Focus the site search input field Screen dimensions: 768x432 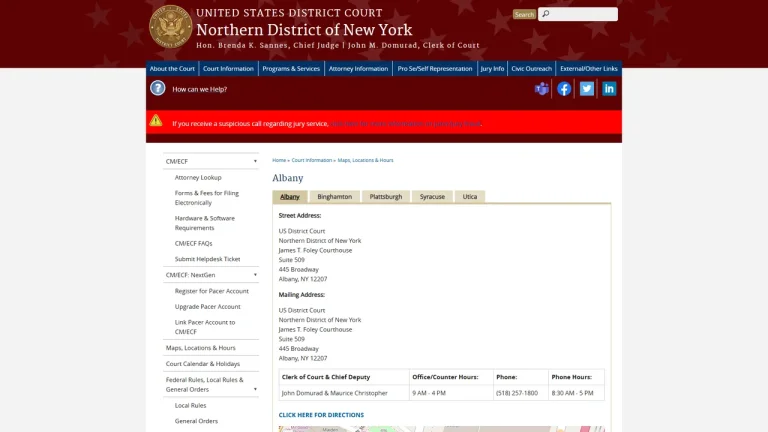(x=578, y=14)
